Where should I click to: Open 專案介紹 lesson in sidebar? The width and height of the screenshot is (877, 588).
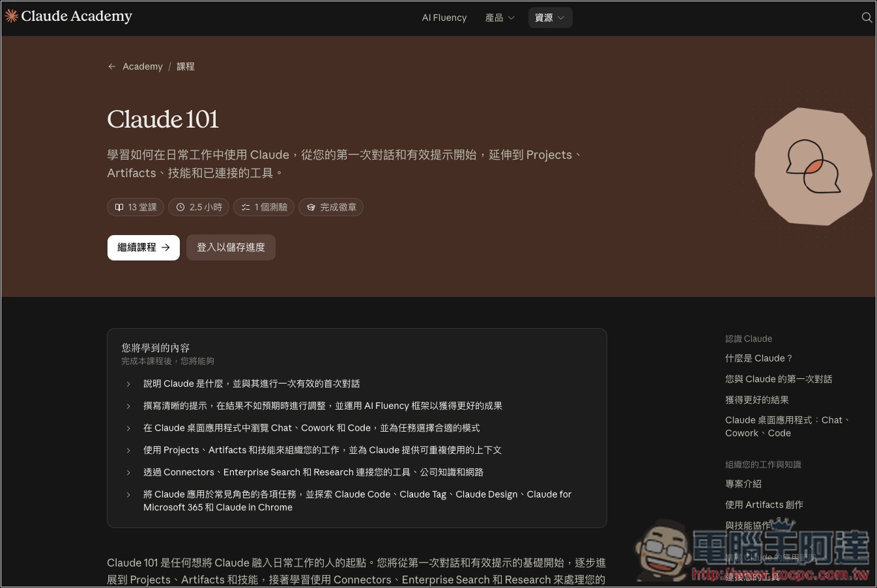(x=743, y=484)
